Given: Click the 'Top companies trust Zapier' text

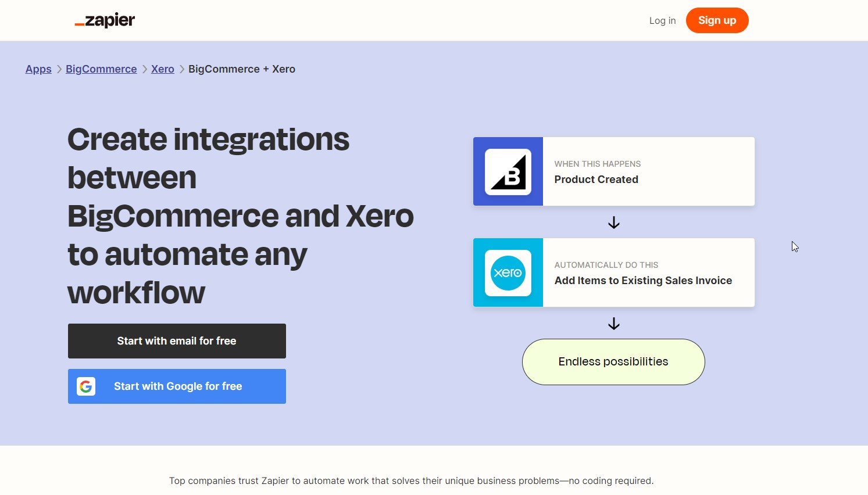Looking at the screenshot, I should pos(412,481).
